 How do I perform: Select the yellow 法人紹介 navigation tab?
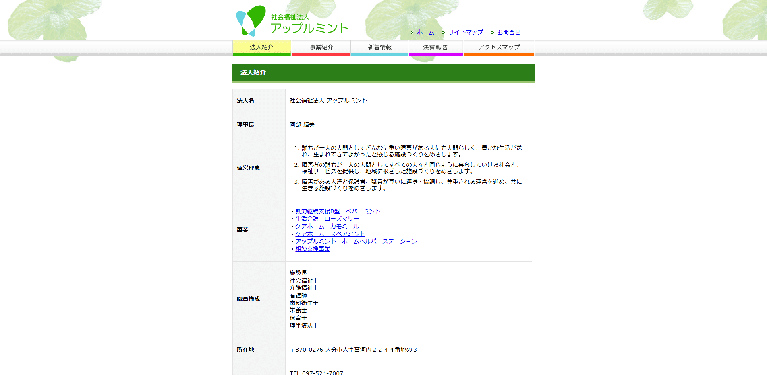(x=262, y=47)
